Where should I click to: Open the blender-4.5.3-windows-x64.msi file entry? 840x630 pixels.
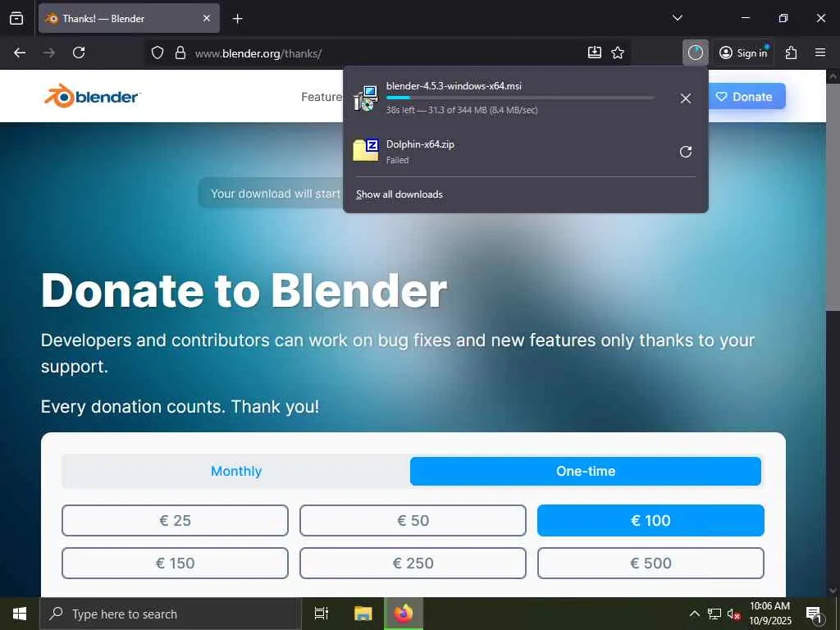point(526,98)
